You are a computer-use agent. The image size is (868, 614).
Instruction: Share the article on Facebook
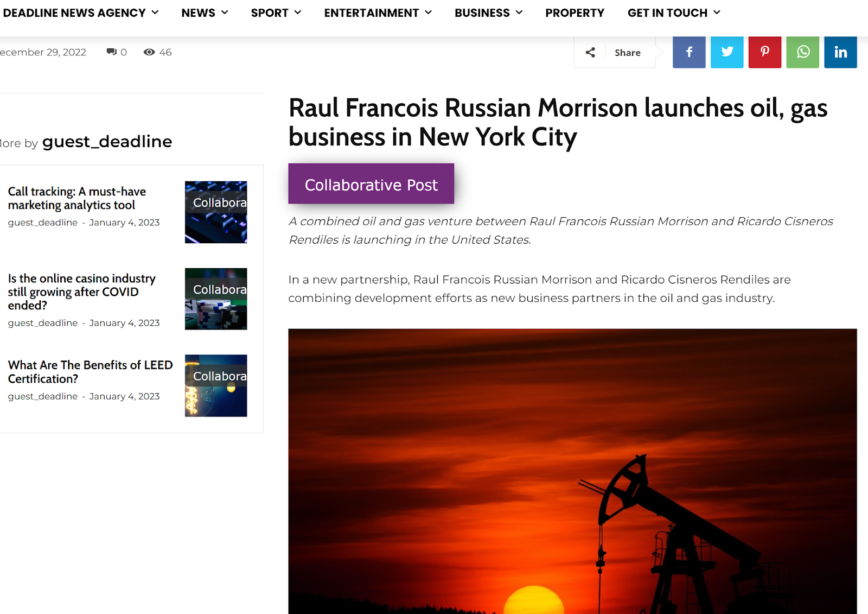pos(689,52)
